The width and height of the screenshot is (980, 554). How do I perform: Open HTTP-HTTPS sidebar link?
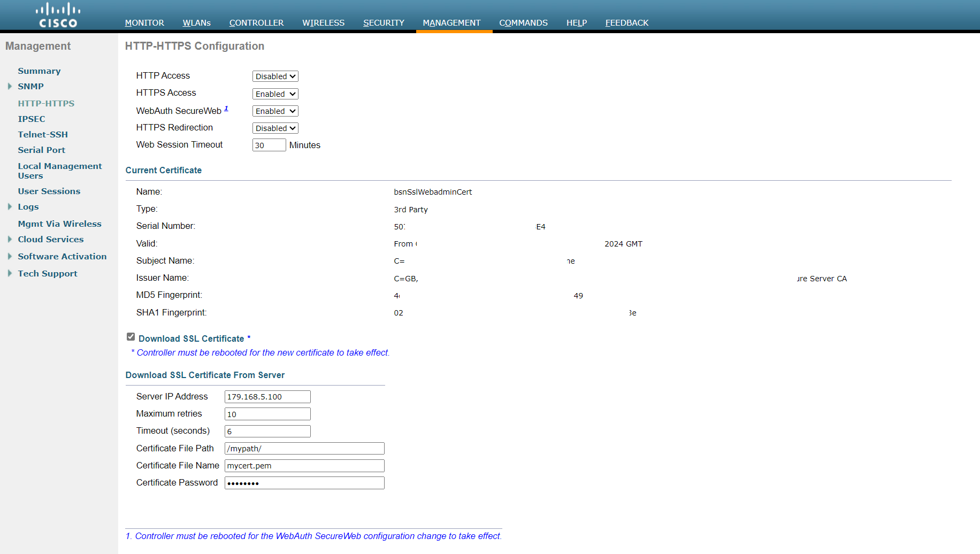(x=46, y=103)
